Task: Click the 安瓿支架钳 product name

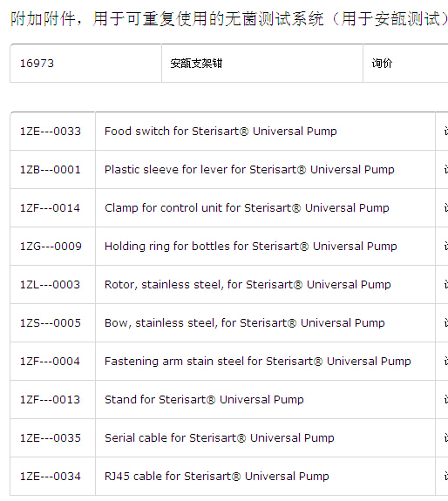Action: (196, 64)
